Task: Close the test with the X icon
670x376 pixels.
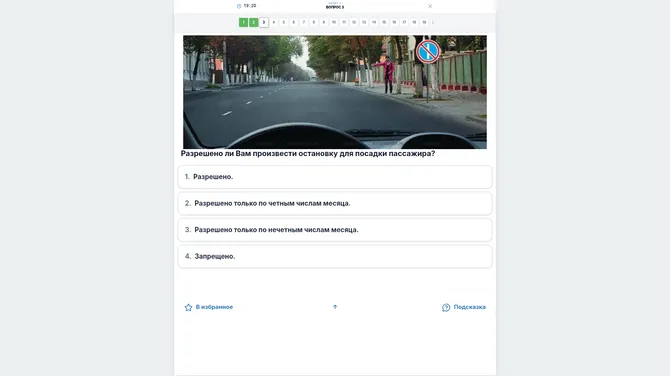Action: coord(430,6)
